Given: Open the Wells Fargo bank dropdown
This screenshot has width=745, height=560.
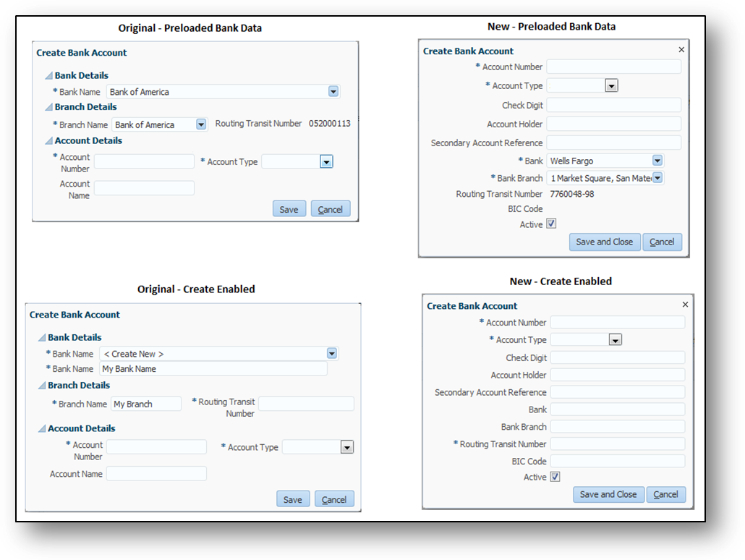Looking at the screenshot, I should [x=657, y=161].
